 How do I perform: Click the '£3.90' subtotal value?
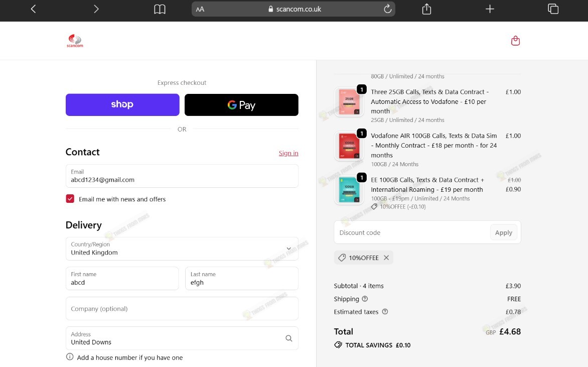513,286
